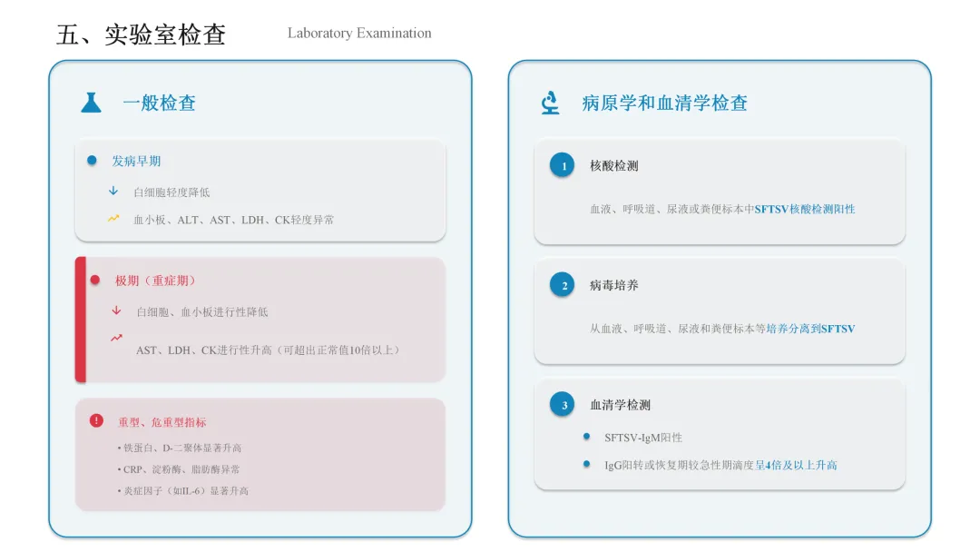The width and height of the screenshot is (980, 552).
Task: Click the number 1 circle beside 核酸检测
Action: (563, 165)
